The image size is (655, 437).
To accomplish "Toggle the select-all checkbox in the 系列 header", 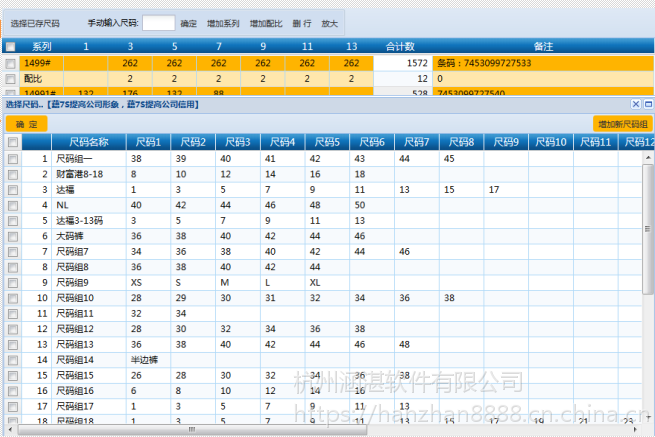I will tap(10, 46).
